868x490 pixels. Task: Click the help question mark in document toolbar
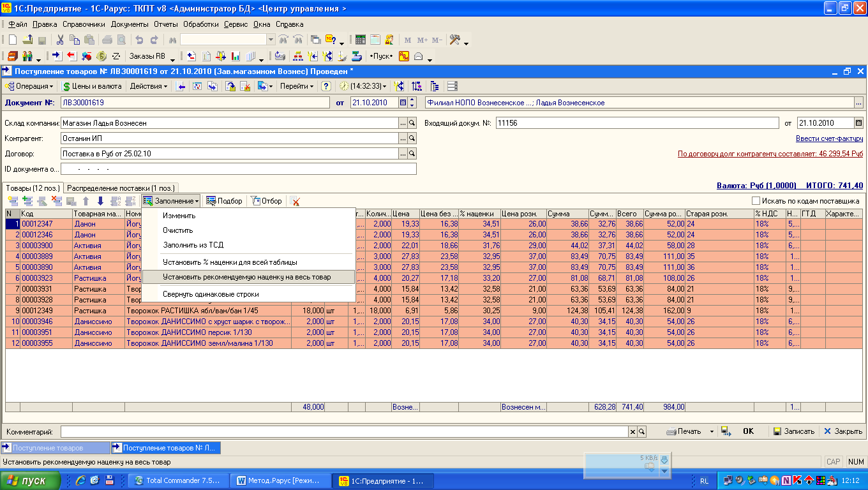point(325,86)
